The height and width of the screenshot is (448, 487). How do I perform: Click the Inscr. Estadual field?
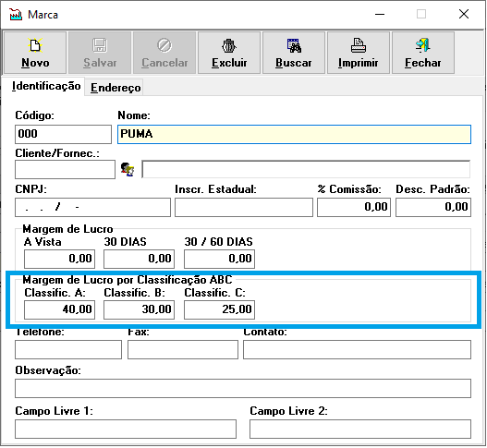click(244, 207)
